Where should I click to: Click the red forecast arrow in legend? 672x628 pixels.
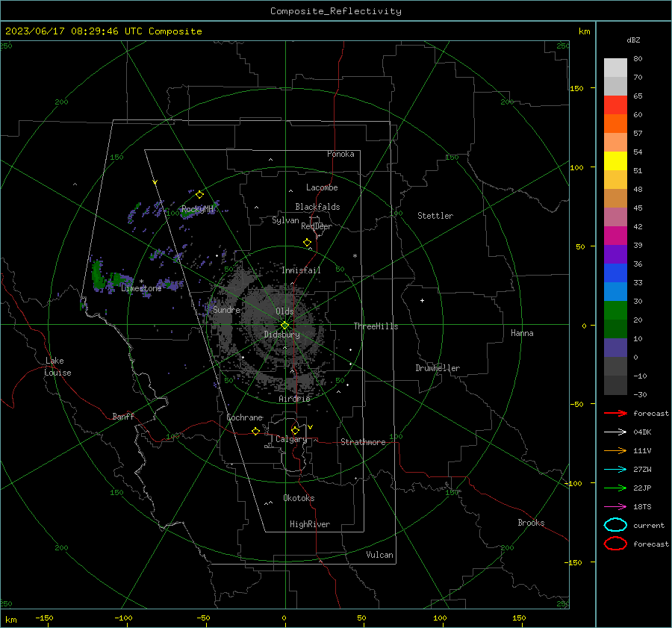pos(615,413)
